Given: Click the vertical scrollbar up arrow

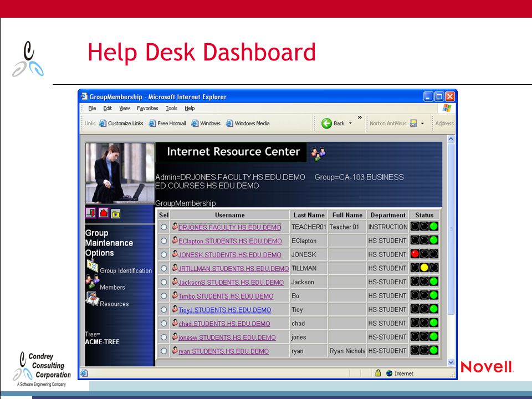Looking at the screenshot, I should coord(451,139).
